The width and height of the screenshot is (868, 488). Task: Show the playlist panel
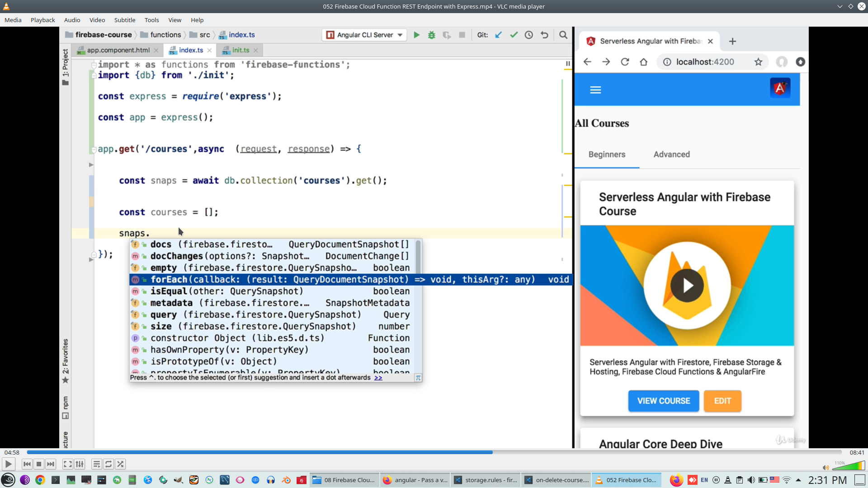coord(96,464)
